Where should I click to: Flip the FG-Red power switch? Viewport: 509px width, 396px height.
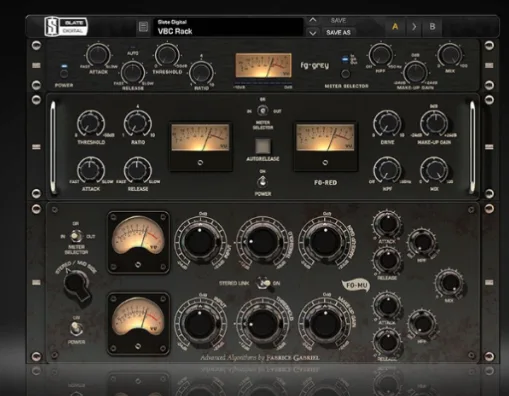tap(263, 182)
